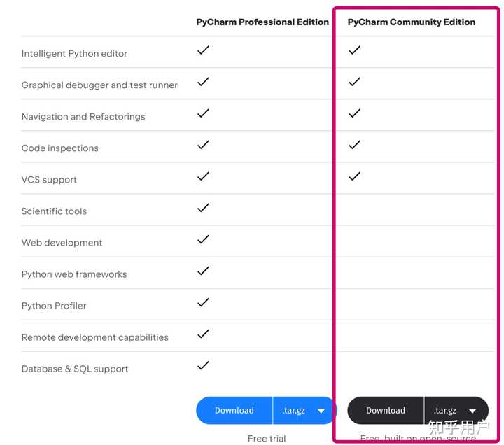Screen dimensions: 504x445
Task: Click Professional checkmark for Python web frameworks
Action: [203, 271]
